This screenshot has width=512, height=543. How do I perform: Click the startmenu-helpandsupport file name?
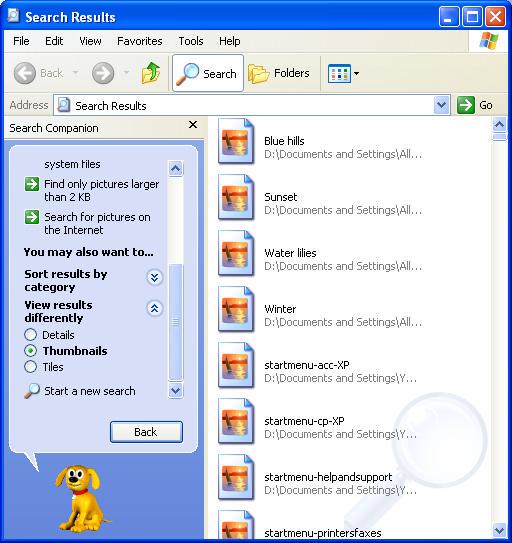point(328,477)
